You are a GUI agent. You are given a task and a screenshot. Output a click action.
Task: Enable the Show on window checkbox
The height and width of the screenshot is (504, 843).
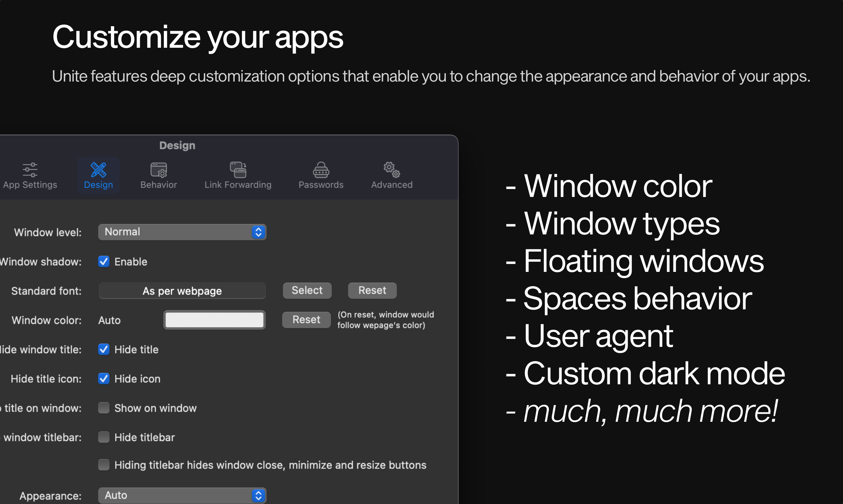click(104, 408)
